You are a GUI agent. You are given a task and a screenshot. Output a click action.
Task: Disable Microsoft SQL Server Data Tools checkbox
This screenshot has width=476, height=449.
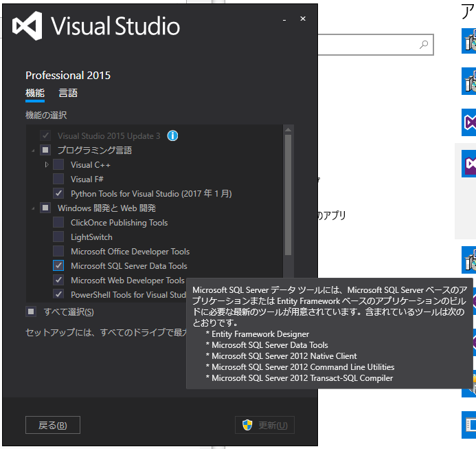(58, 266)
